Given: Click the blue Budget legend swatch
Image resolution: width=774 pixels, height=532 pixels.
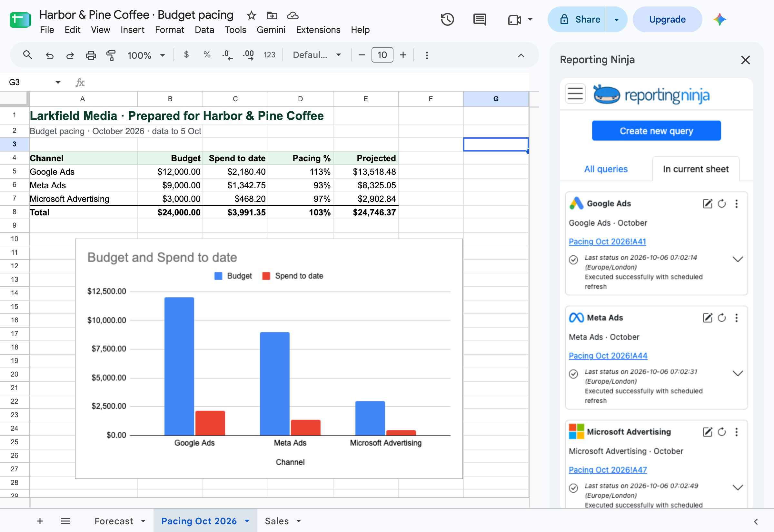Looking at the screenshot, I should [218, 276].
